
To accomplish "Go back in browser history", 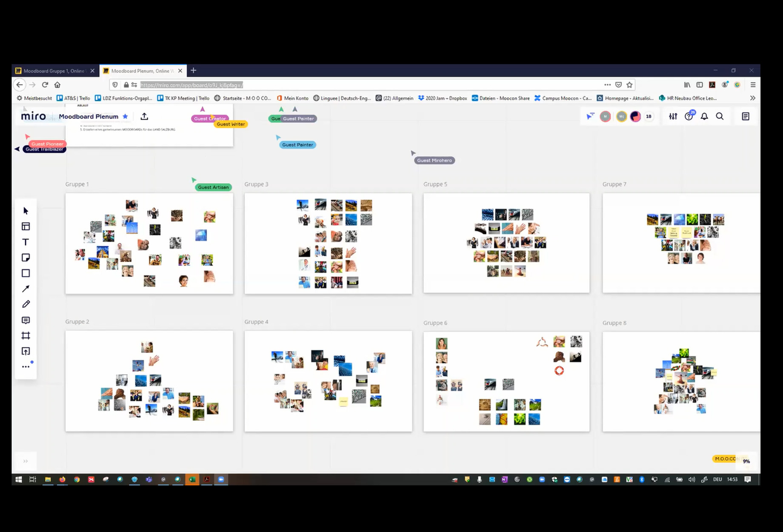I will (20, 85).
